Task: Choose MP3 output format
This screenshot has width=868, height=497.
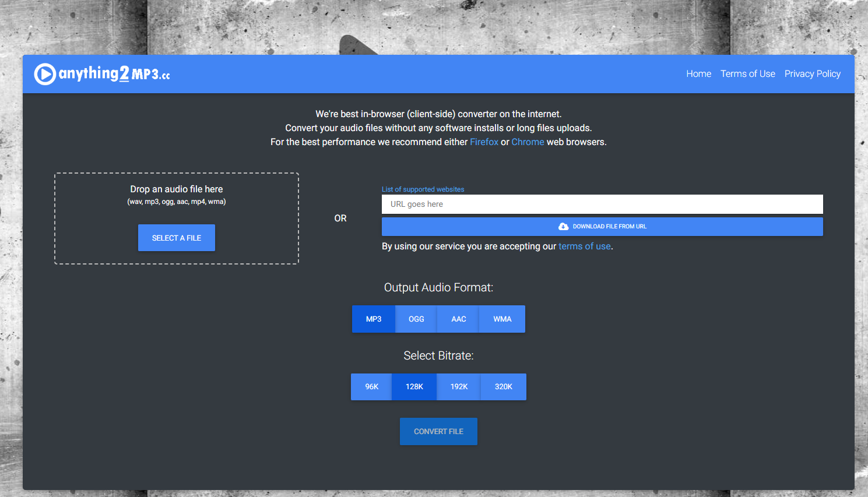Action: (374, 319)
